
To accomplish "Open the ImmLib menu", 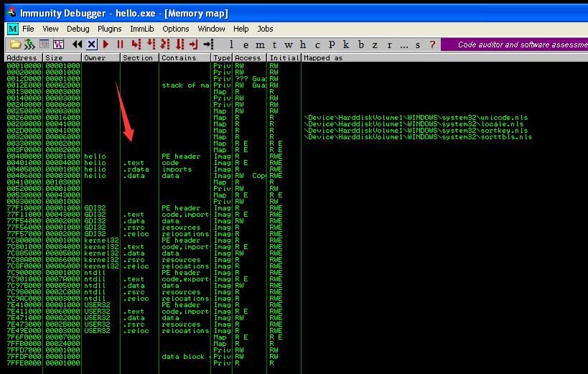I will tap(141, 29).
